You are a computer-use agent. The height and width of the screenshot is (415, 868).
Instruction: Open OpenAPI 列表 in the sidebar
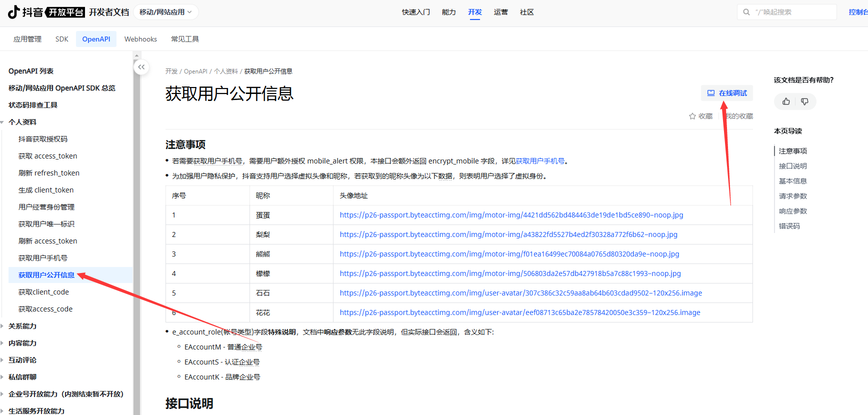click(x=31, y=71)
